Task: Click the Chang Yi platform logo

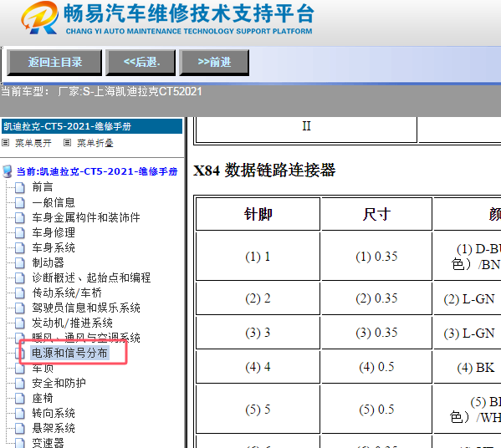Action: click(40, 18)
